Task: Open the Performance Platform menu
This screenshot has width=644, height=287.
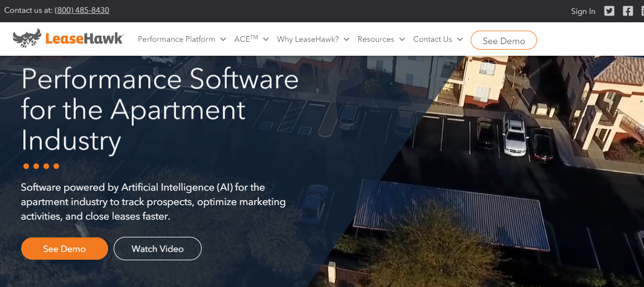Action: click(177, 39)
